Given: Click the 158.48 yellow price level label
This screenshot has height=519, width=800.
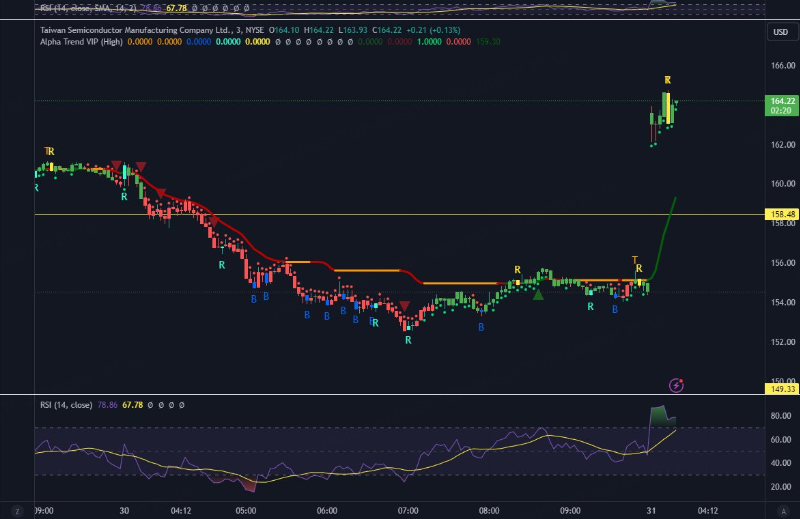Looking at the screenshot, I should 781,214.
